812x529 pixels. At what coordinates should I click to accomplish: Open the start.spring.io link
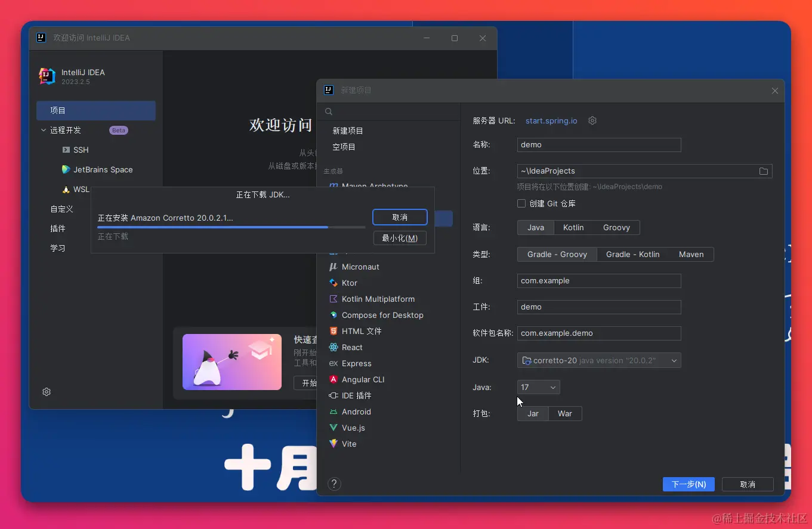[551, 120]
